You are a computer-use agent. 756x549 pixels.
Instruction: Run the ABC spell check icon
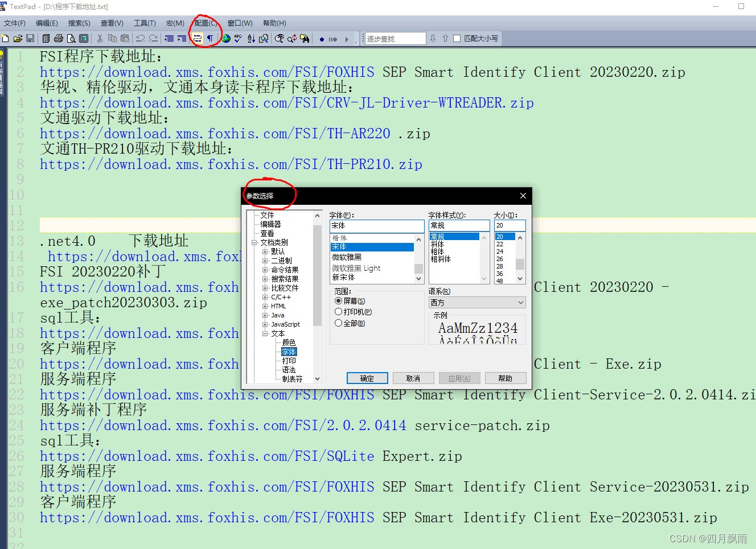click(x=238, y=39)
